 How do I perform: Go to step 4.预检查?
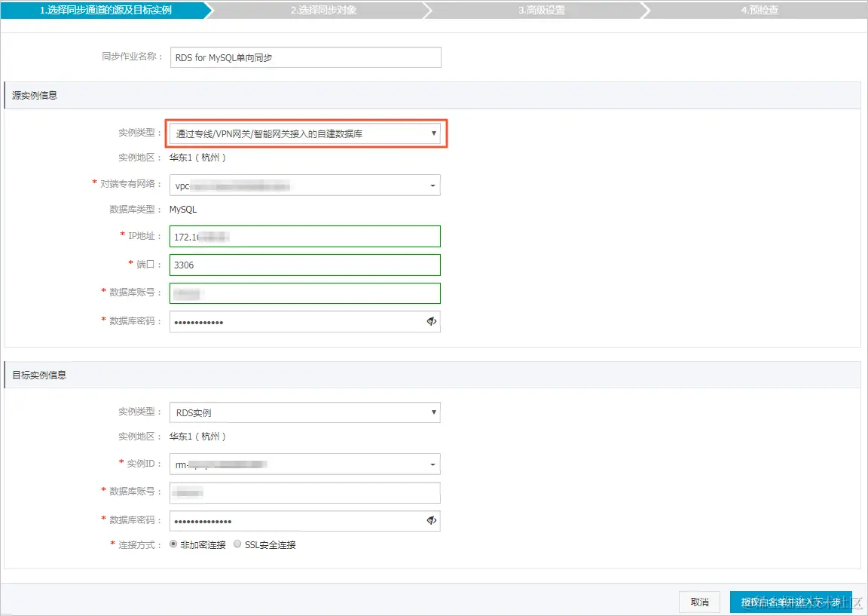(759, 10)
